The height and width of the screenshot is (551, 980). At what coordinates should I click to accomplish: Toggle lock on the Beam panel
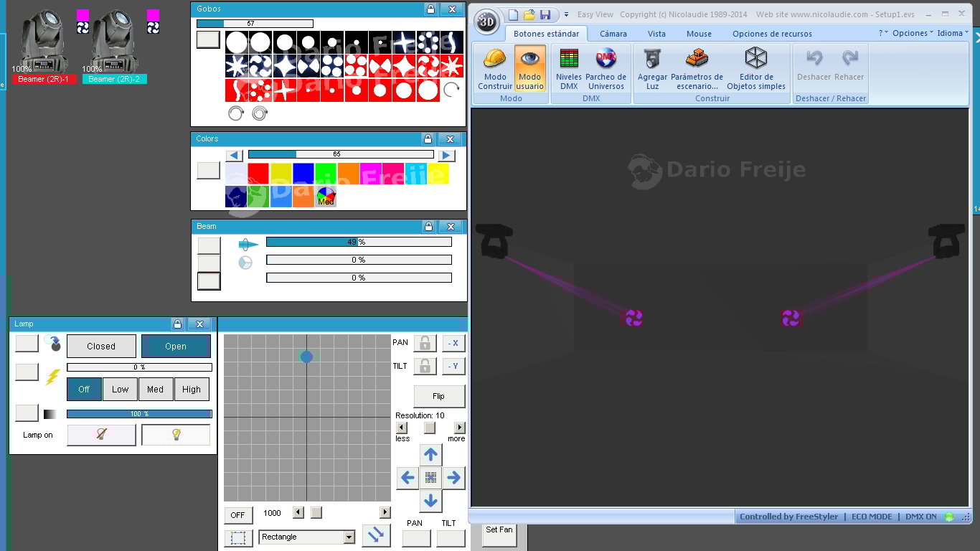coord(428,227)
